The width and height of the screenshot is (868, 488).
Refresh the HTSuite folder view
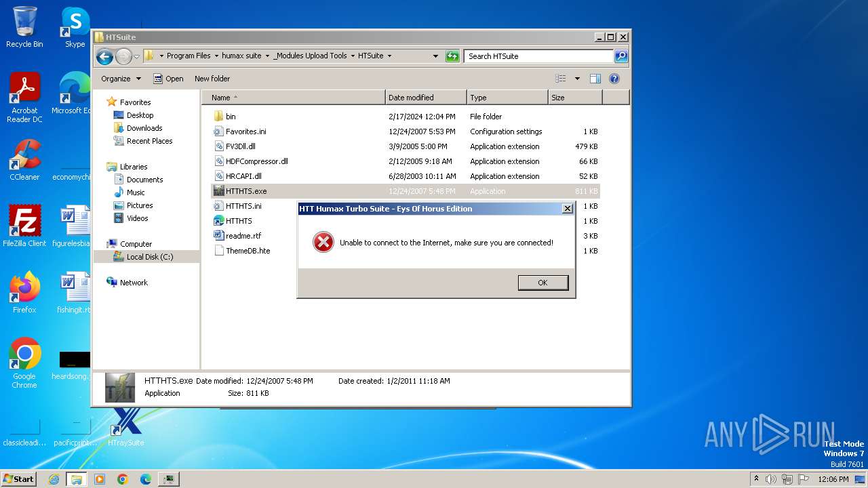(x=452, y=56)
